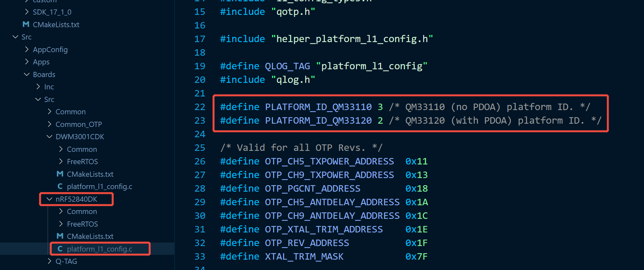Open the Common folder under nRF52840DK
This screenshot has height=270, width=644.
coord(82,211)
